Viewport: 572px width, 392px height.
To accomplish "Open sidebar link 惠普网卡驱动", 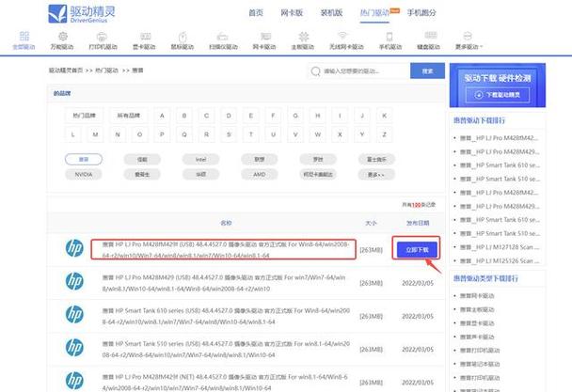I will click(477, 296).
